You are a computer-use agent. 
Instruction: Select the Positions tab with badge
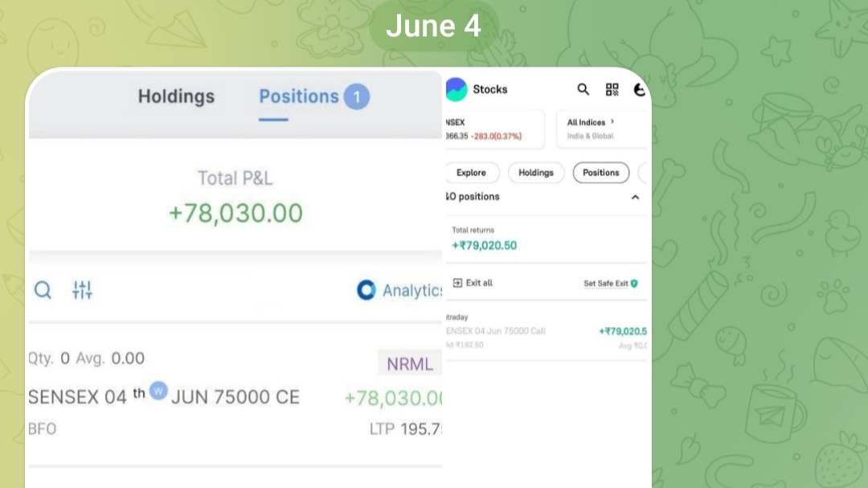pyautogui.click(x=314, y=96)
